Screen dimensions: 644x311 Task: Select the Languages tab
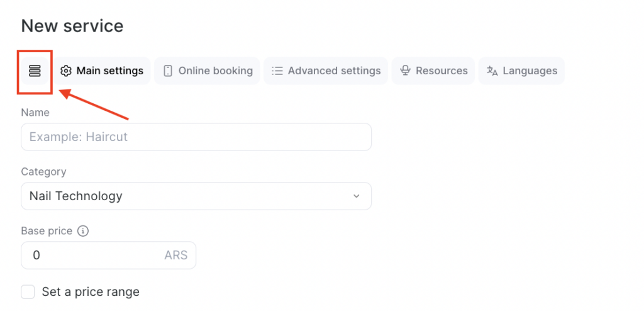pos(530,71)
